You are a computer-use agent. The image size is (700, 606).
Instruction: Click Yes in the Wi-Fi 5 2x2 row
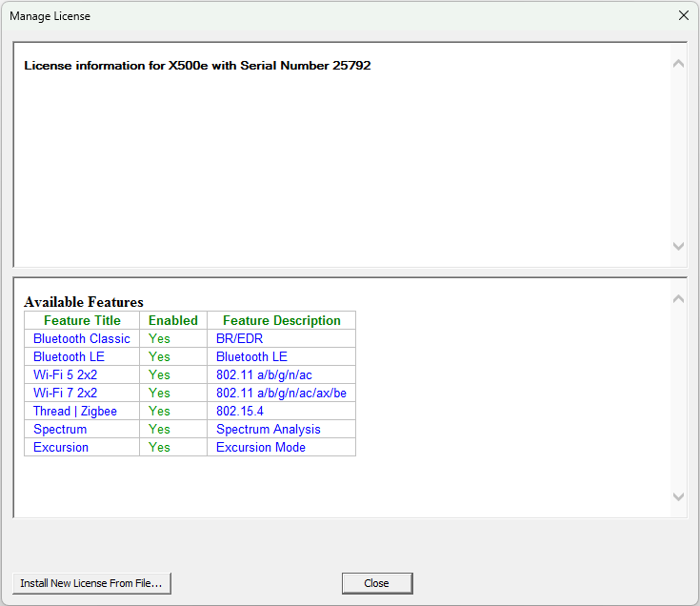click(x=159, y=375)
